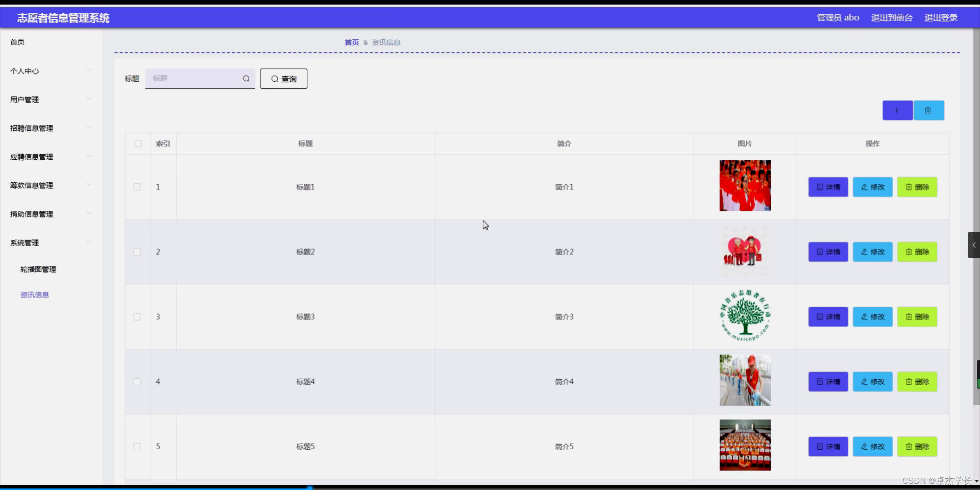980x490 pixels.
Task: Check the checkbox beside 标题3
Action: click(x=137, y=316)
